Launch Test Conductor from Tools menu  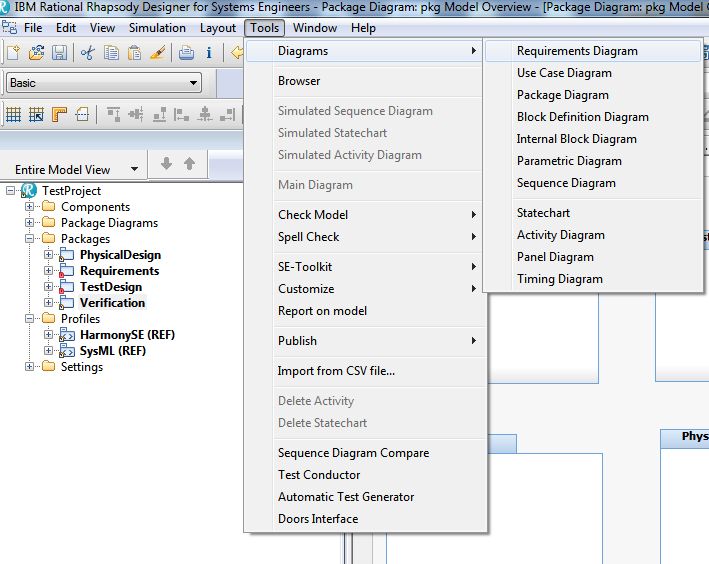tap(365, 475)
